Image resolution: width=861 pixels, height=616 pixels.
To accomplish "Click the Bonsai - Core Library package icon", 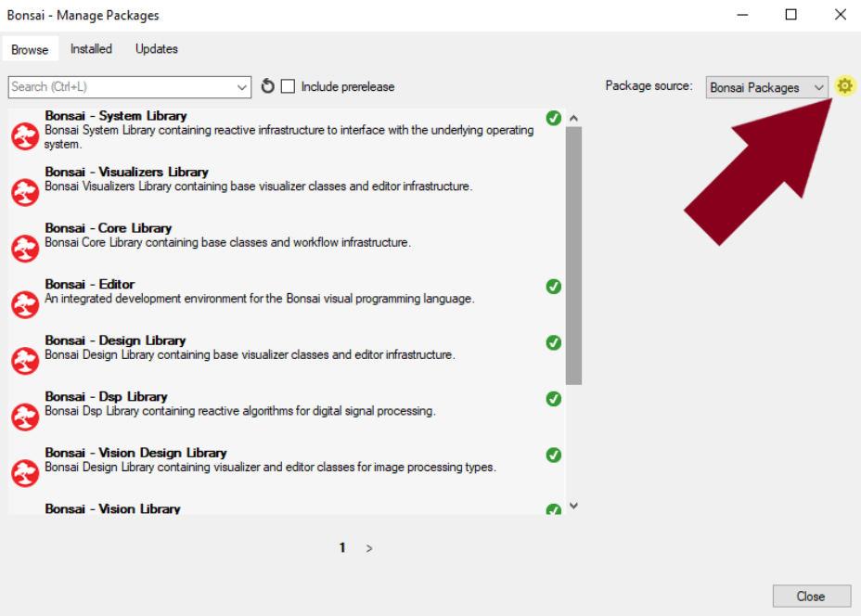I will pos(25,249).
